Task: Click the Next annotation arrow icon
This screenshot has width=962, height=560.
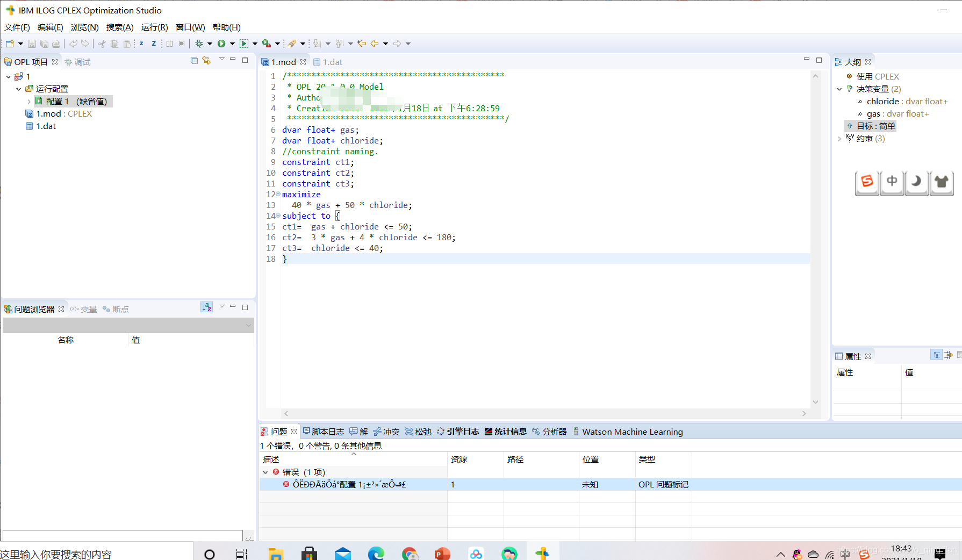Action: click(317, 44)
